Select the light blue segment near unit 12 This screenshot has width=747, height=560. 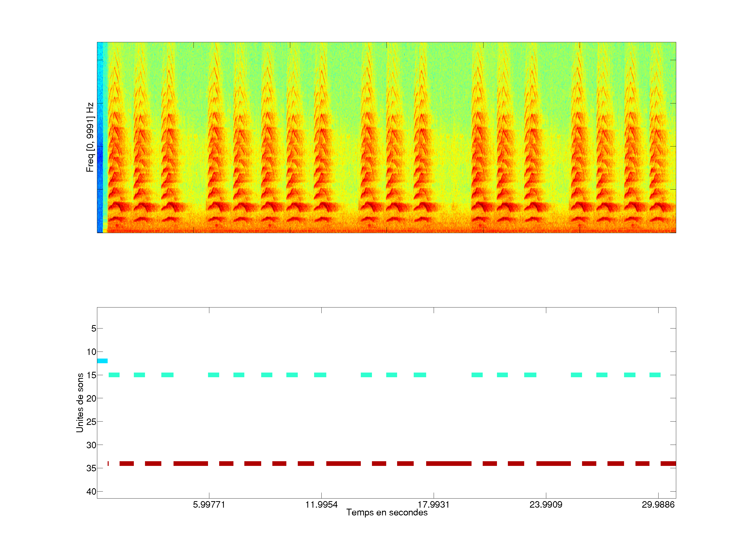click(x=102, y=361)
